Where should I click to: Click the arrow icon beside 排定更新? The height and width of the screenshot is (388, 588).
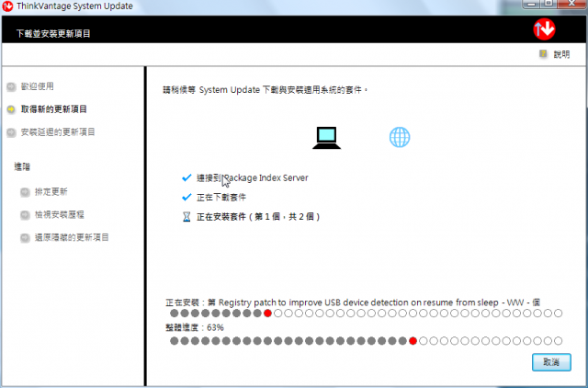click(x=25, y=192)
